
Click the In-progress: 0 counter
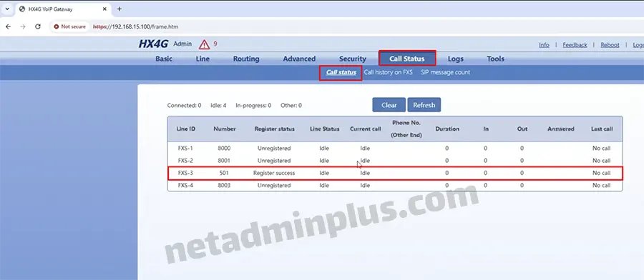pos(253,106)
